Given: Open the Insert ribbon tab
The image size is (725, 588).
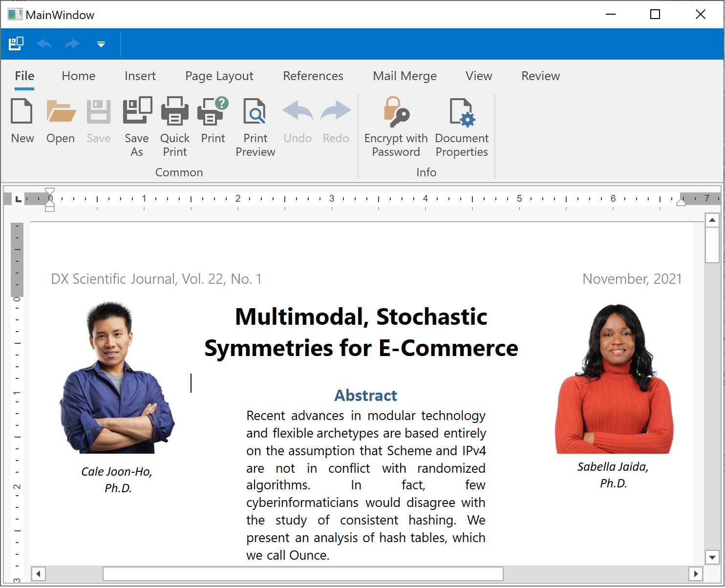Looking at the screenshot, I should click(x=140, y=76).
